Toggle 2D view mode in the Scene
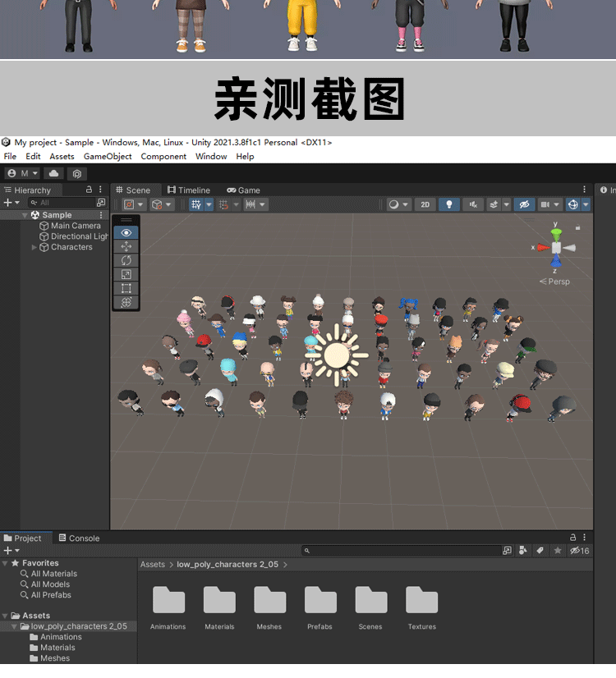Image resolution: width=616 pixels, height=678 pixels. (424, 204)
